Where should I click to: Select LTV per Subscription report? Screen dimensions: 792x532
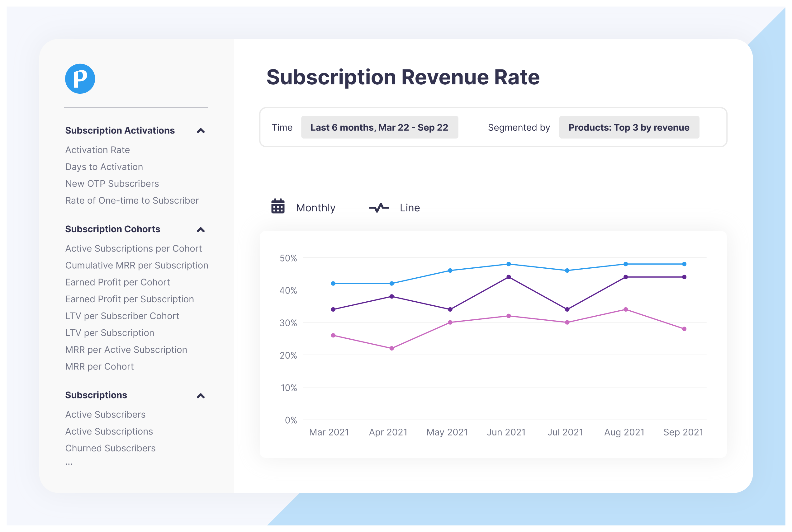[x=110, y=333]
